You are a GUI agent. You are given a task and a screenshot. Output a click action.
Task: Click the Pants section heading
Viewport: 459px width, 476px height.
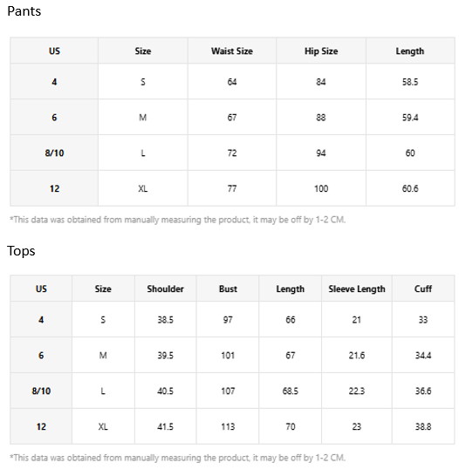coord(24,11)
